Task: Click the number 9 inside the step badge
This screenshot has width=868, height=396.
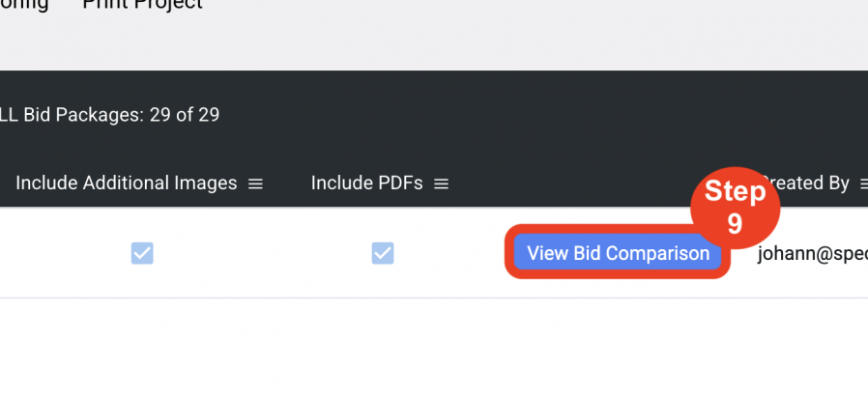Action: pos(735,224)
